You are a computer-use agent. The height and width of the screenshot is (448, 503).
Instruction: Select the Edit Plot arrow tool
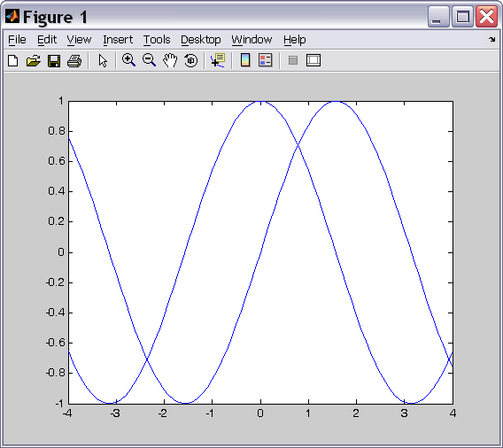pyautogui.click(x=103, y=60)
